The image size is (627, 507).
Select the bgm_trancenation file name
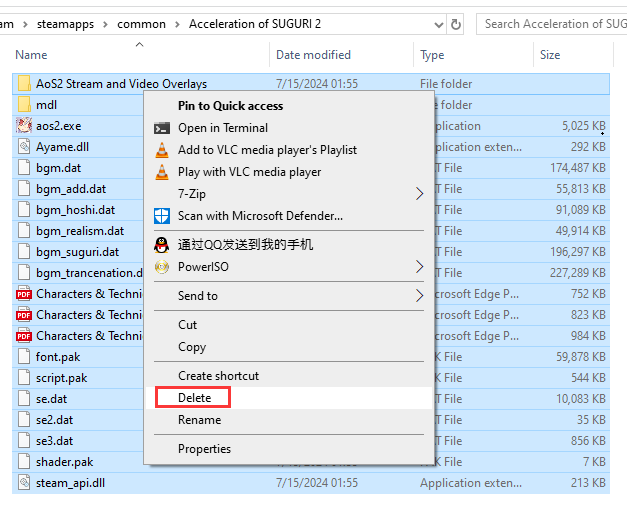[89, 273]
